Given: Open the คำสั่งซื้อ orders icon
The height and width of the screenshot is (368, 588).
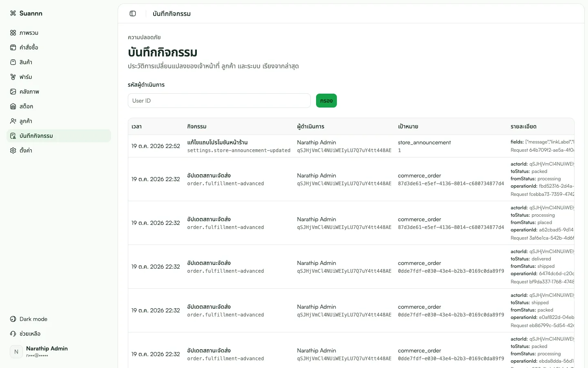Looking at the screenshot, I should click(x=13, y=47).
